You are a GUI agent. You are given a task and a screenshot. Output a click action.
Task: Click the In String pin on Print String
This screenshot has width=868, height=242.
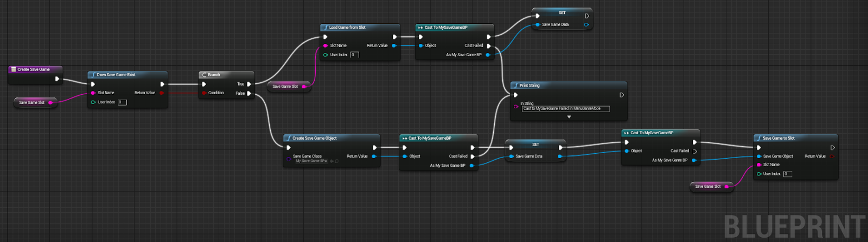pyautogui.click(x=515, y=106)
